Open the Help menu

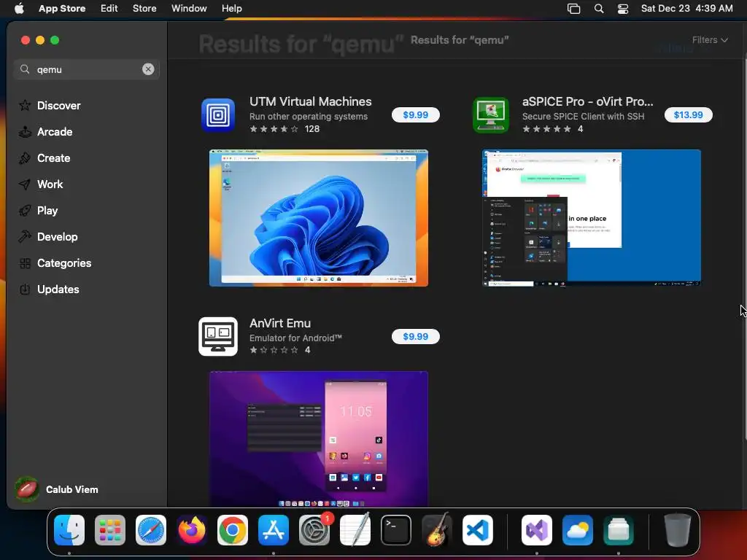pyautogui.click(x=231, y=9)
